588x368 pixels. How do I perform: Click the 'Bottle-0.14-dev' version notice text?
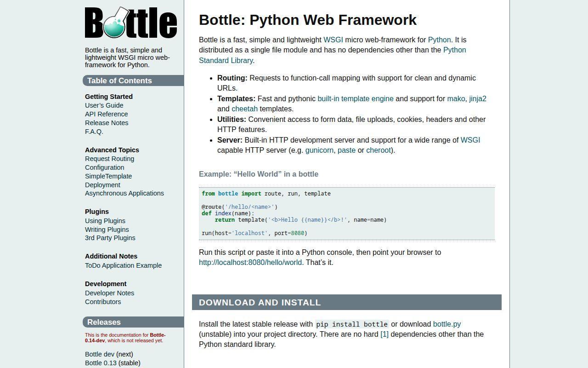tap(125, 338)
